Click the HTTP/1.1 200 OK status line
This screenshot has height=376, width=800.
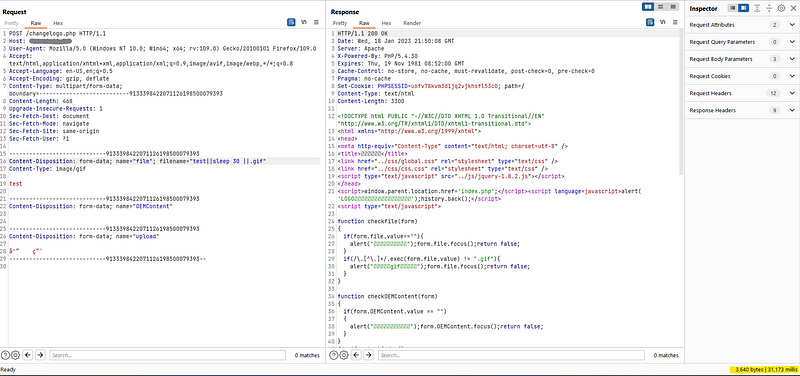click(x=362, y=33)
